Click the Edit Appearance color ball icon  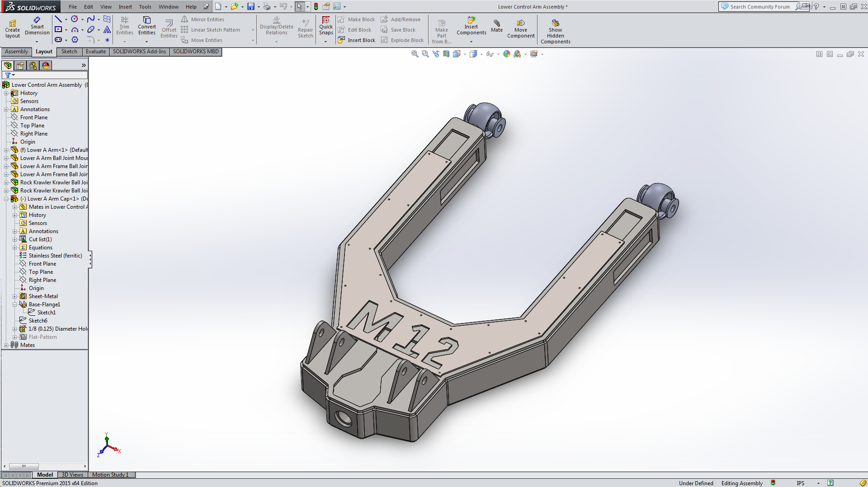click(x=507, y=54)
